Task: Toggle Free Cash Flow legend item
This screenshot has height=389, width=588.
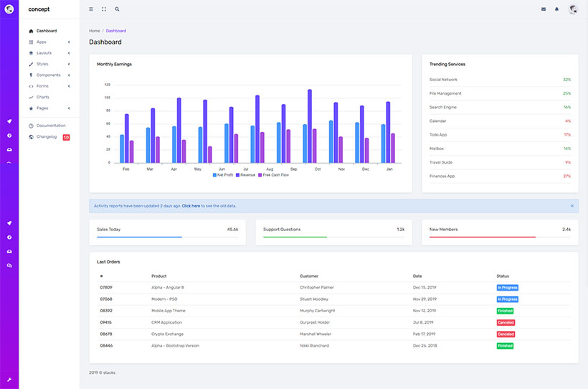Action: click(272, 174)
